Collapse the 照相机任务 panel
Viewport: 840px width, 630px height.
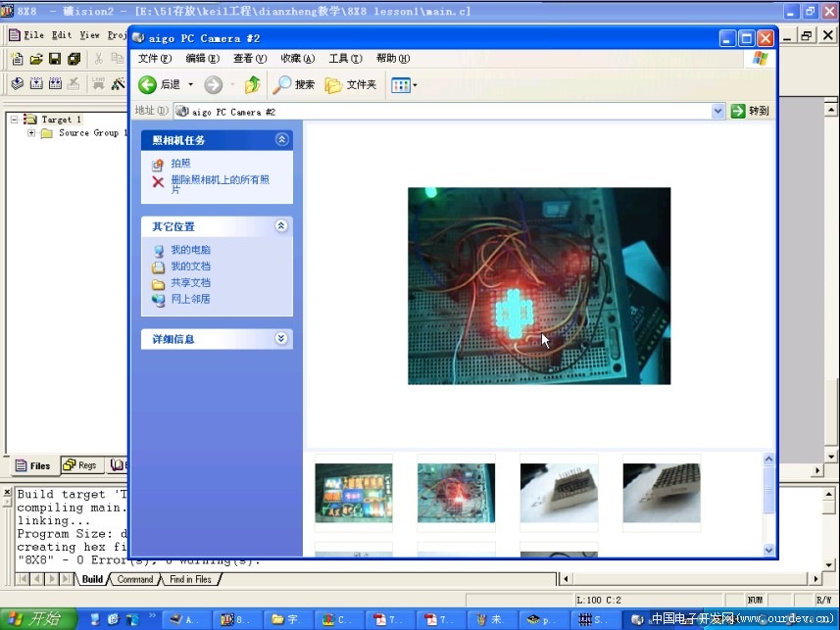(281, 140)
